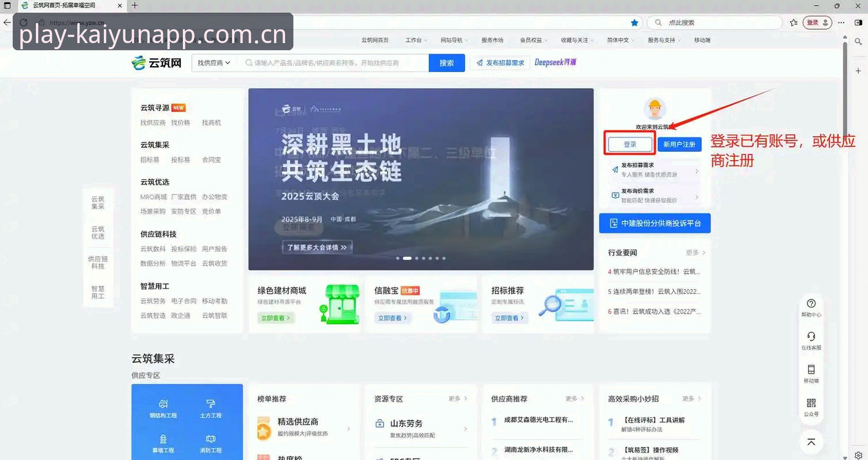Open 发布询价需求 panel row
The image size is (868, 460).
click(x=655, y=195)
